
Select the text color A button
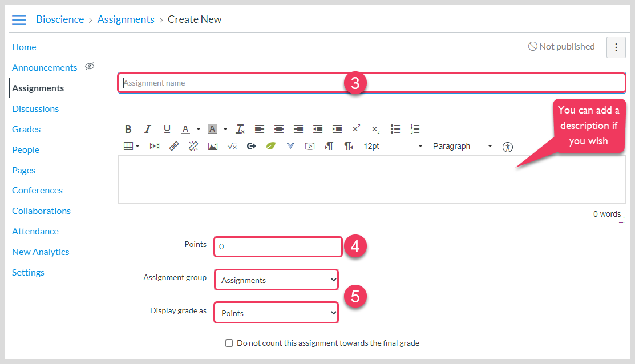[x=185, y=129]
